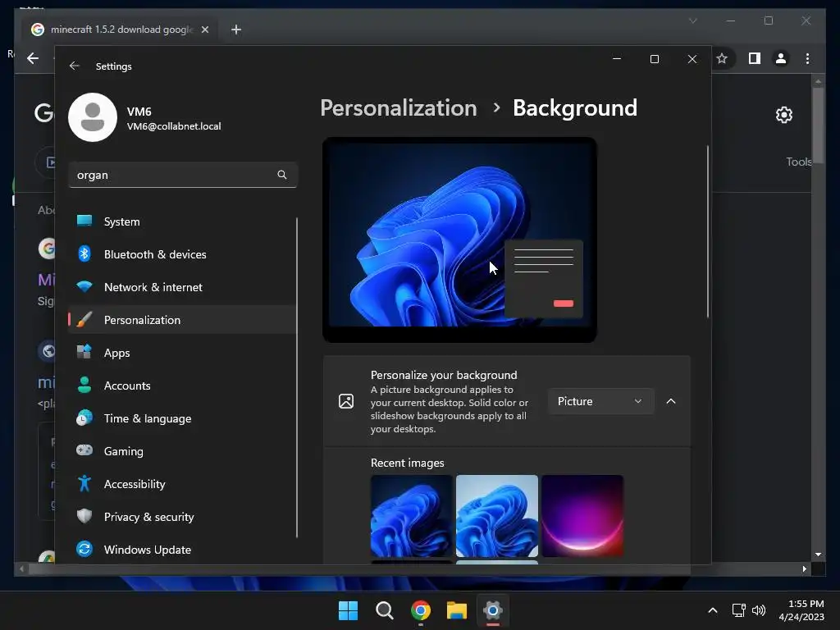
Task: Click the Apps icon in Settings sidebar
Action: pos(84,352)
